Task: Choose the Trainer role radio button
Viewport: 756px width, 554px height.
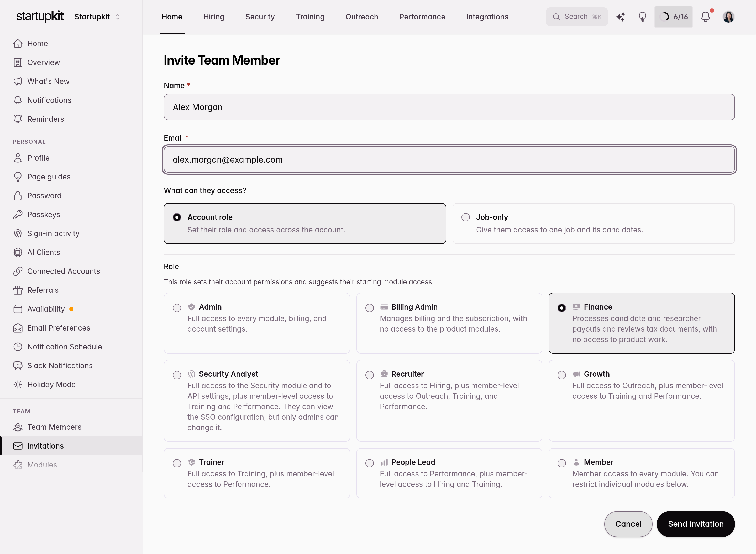Action: tap(177, 463)
